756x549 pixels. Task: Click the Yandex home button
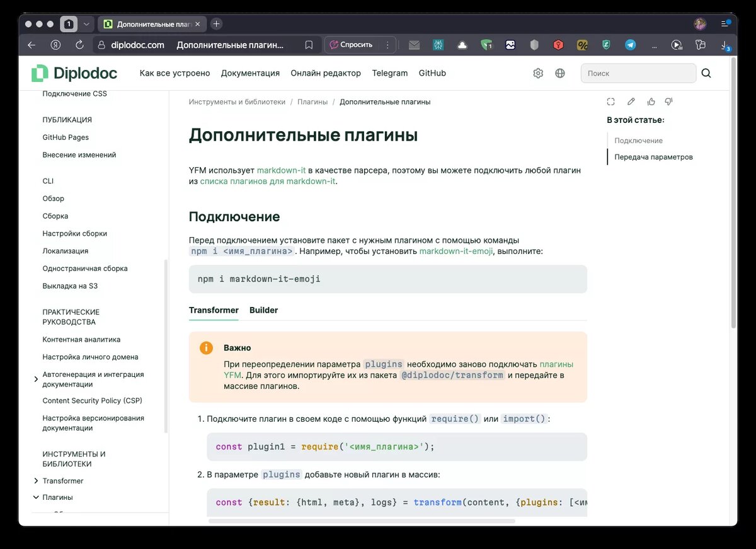coord(55,45)
